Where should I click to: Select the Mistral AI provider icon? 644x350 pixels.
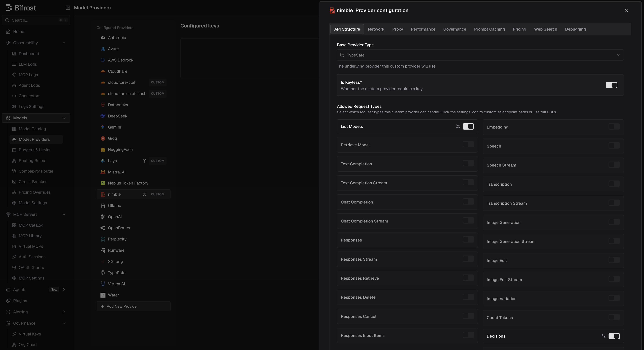tap(103, 172)
